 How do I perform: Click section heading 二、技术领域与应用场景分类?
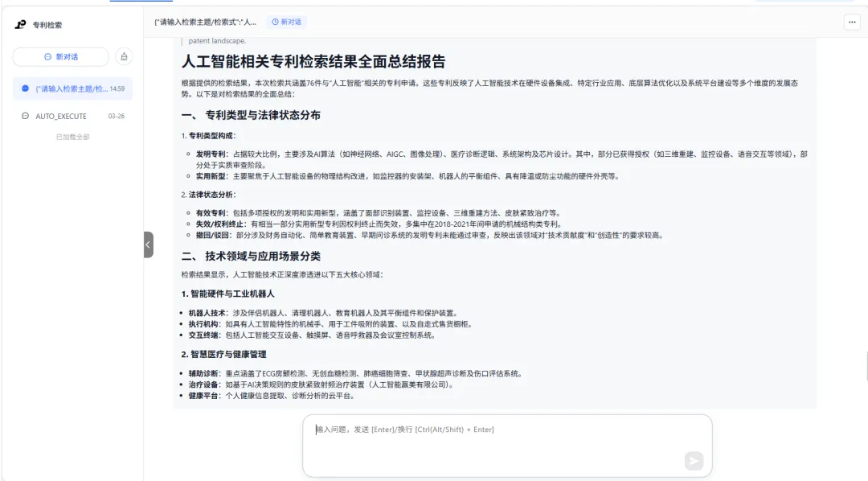(x=251, y=256)
